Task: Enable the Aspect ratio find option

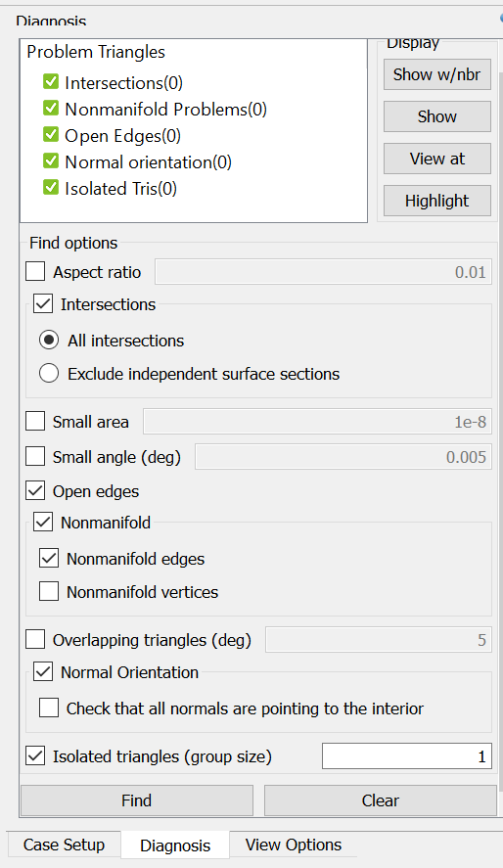Action: [x=35, y=272]
